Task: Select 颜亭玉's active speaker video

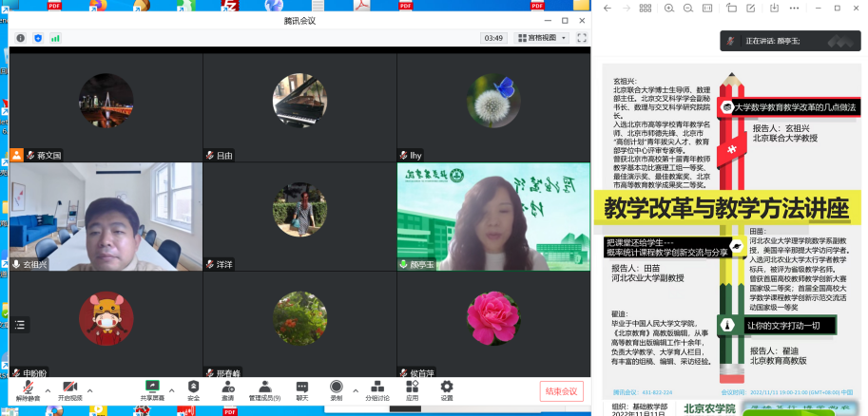Action: point(493,217)
